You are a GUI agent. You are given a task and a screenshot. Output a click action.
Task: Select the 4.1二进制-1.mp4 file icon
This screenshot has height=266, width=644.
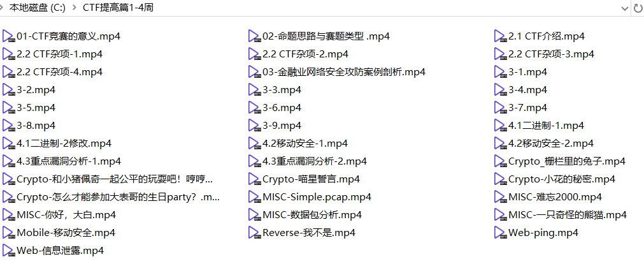[501, 126]
